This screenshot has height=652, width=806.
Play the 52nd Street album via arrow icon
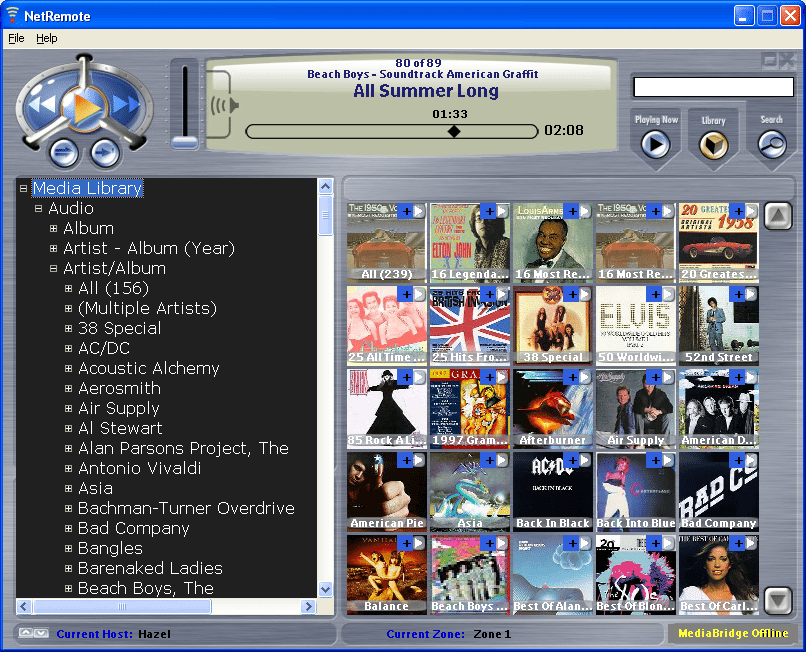(750, 295)
